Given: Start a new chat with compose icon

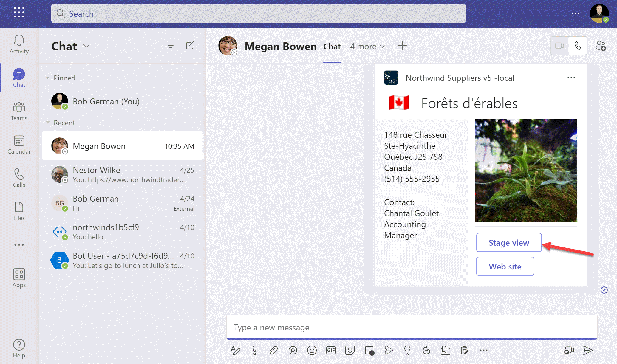Looking at the screenshot, I should point(190,45).
